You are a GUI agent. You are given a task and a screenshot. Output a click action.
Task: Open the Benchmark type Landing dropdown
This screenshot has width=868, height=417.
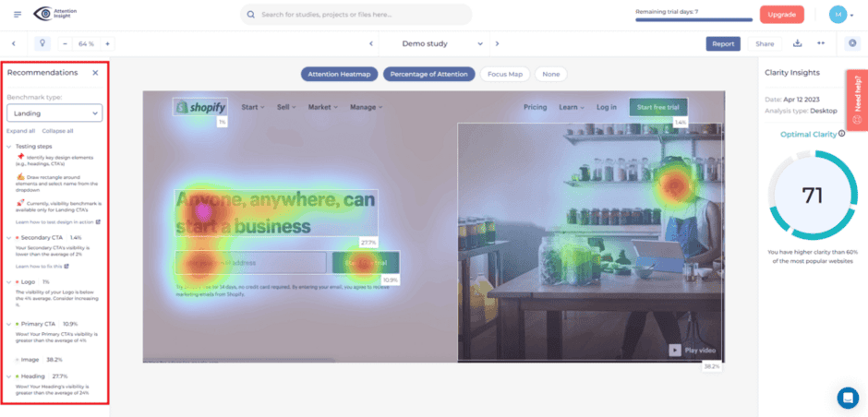pyautogui.click(x=54, y=113)
